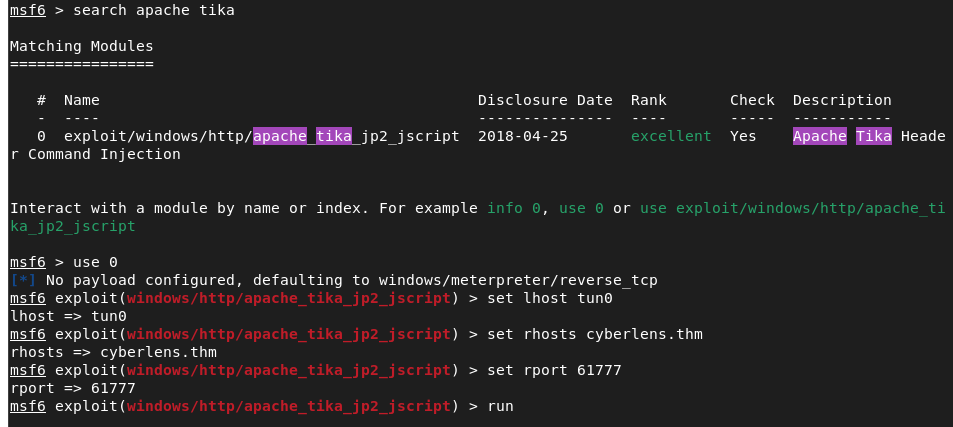Click the "Yes" check value
This screenshot has height=427, width=953.
coord(743,136)
